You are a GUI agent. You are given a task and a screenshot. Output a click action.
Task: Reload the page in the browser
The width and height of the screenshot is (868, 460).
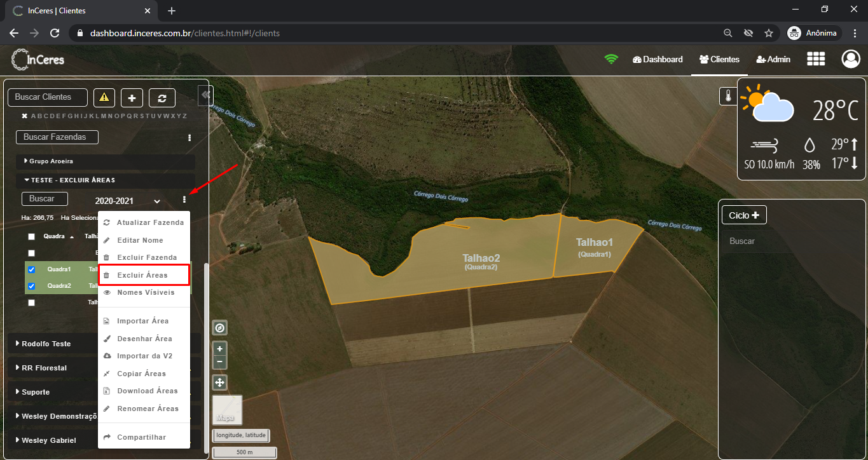click(55, 33)
